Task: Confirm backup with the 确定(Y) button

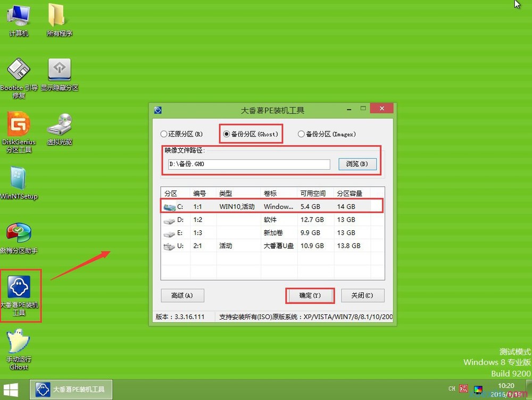Action: click(310, 295)
